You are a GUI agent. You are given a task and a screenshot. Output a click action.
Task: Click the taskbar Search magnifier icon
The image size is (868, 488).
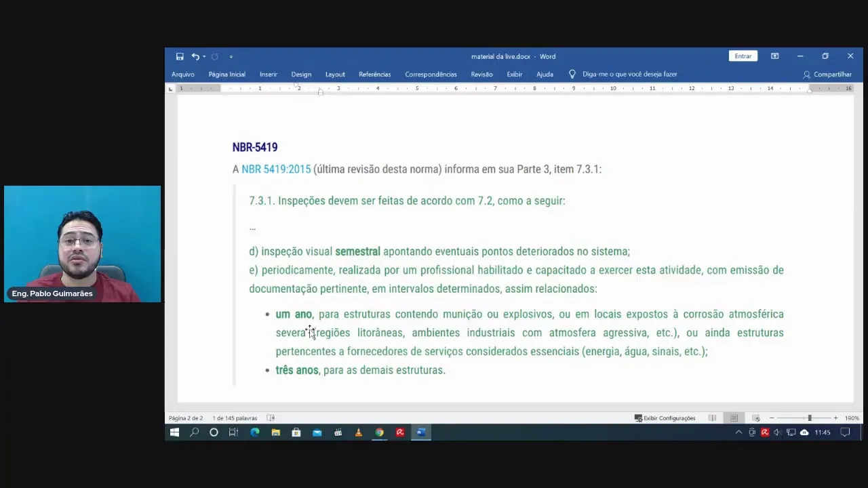(194, 432)
